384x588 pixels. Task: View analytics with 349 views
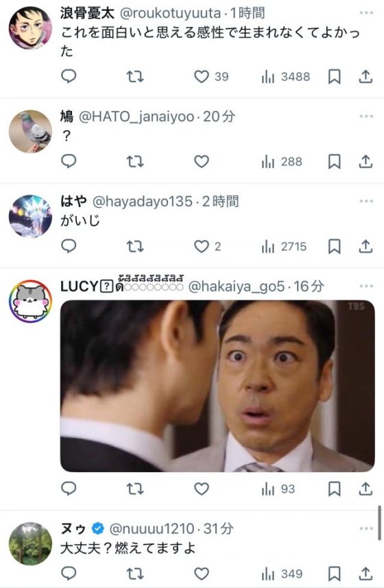282,574
